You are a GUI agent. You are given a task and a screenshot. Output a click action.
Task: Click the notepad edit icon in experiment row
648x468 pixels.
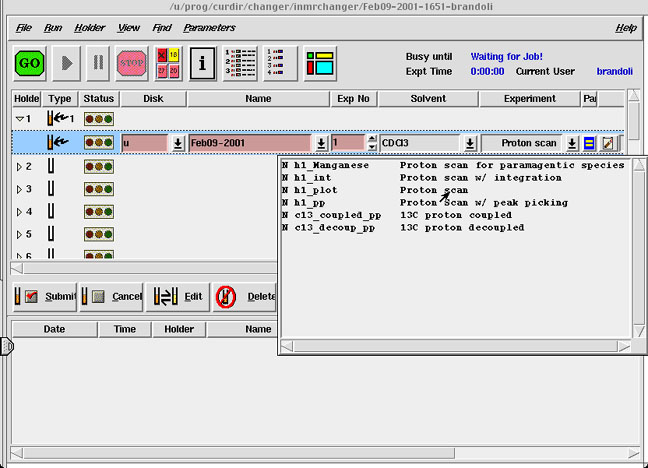[607, 143]
